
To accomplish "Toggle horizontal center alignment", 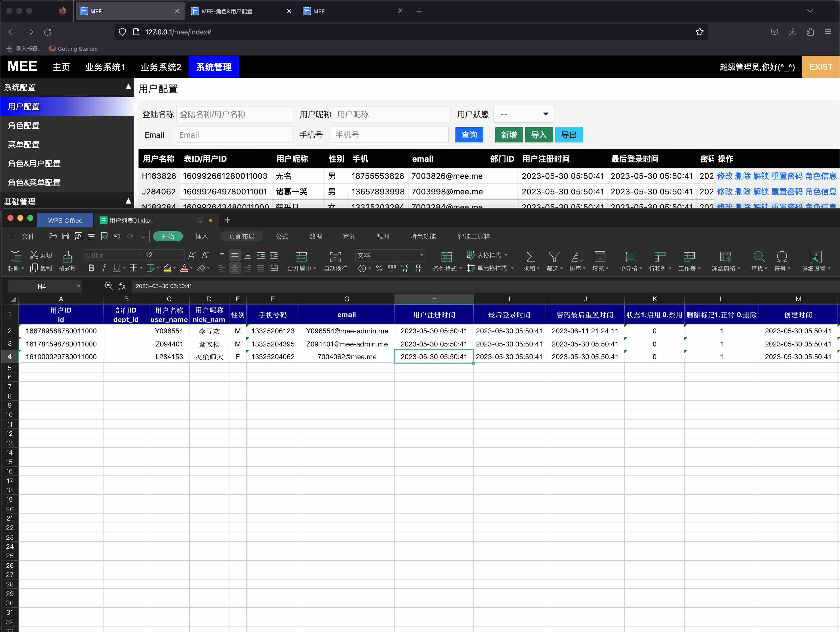I will [x=235, y=268].
